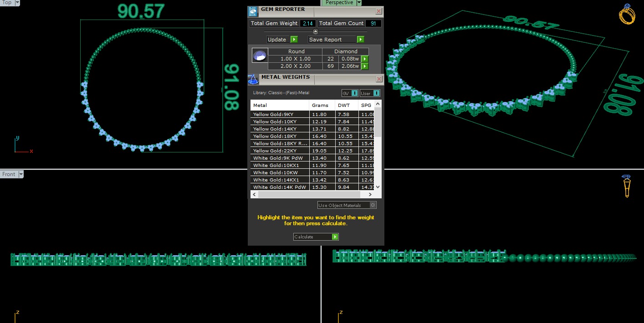Select the White Gold:10KW row

312,172
